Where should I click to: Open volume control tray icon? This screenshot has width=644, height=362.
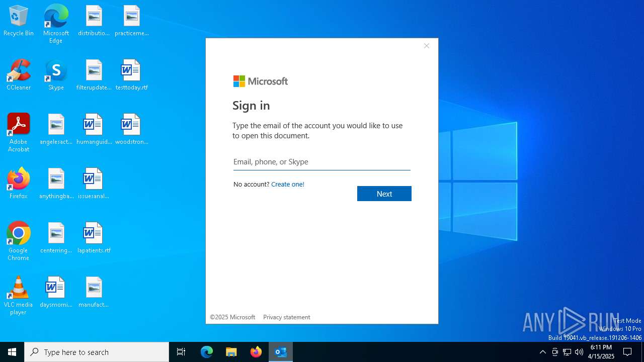(579, 352)
